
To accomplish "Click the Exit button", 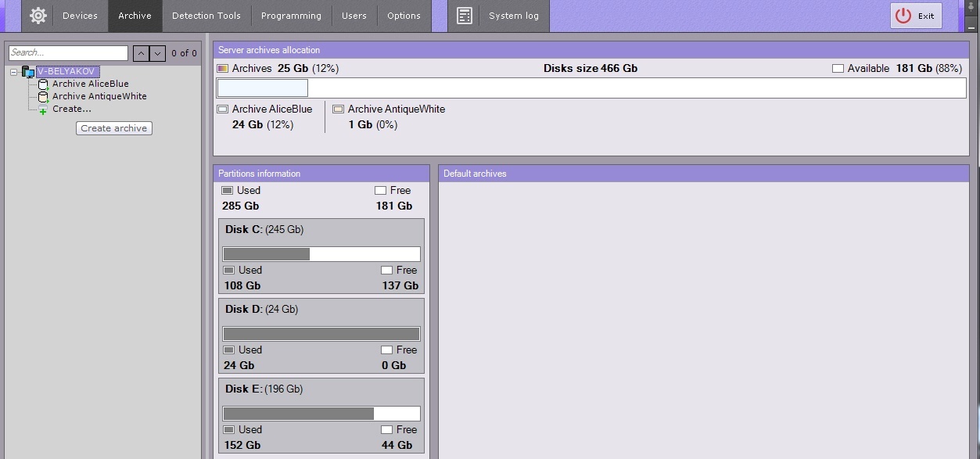I will [916, 16].
